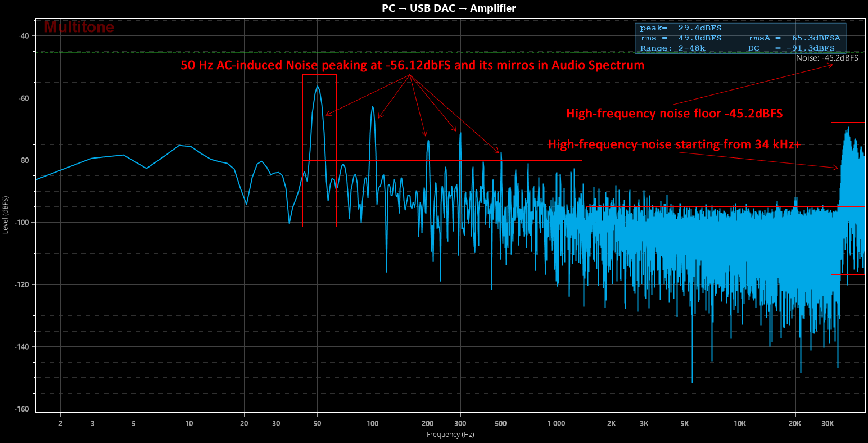Screen dimensions: 868x443
Task: Click the 100 Hz harmonic peak tip
Action: click(x=372, y=106)
